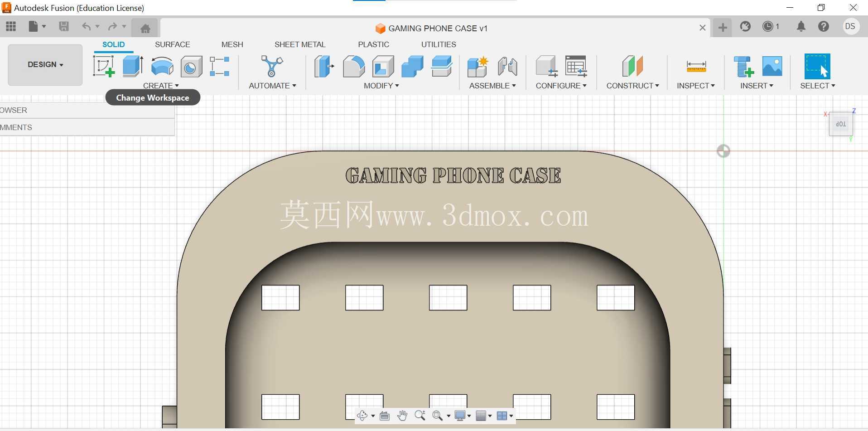Select the New Component tool
The image size is (868, 431).
[x=477, y=66]
